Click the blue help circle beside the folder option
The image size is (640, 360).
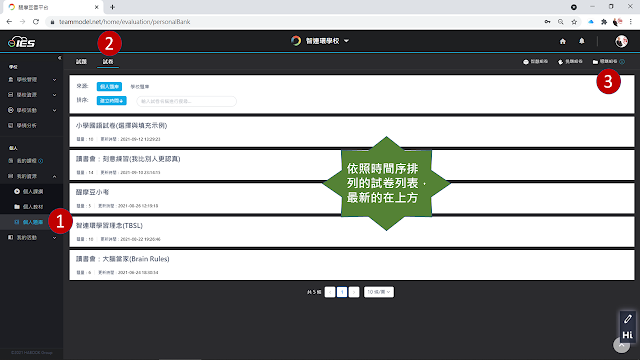click(x=622, y=62)
